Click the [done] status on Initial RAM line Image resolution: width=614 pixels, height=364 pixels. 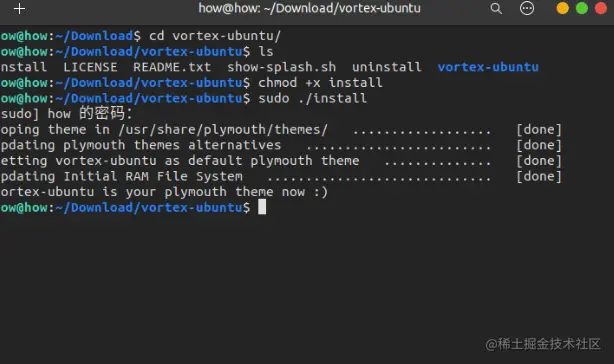pos(539,177)
